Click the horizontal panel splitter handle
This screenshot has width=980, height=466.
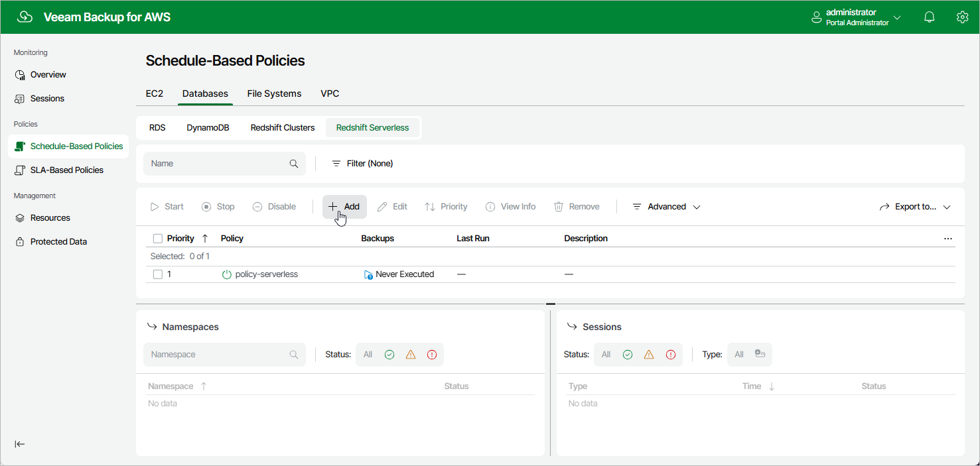[551, 304]
